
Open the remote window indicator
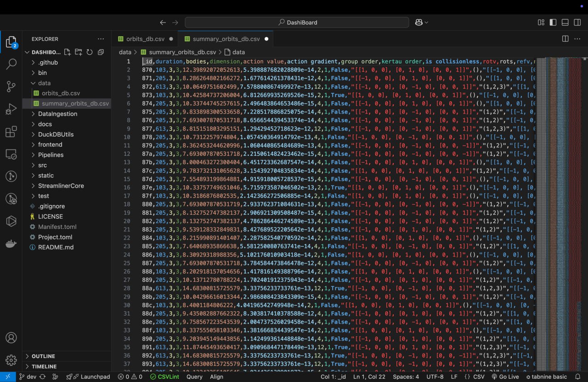tap(8, 376)
